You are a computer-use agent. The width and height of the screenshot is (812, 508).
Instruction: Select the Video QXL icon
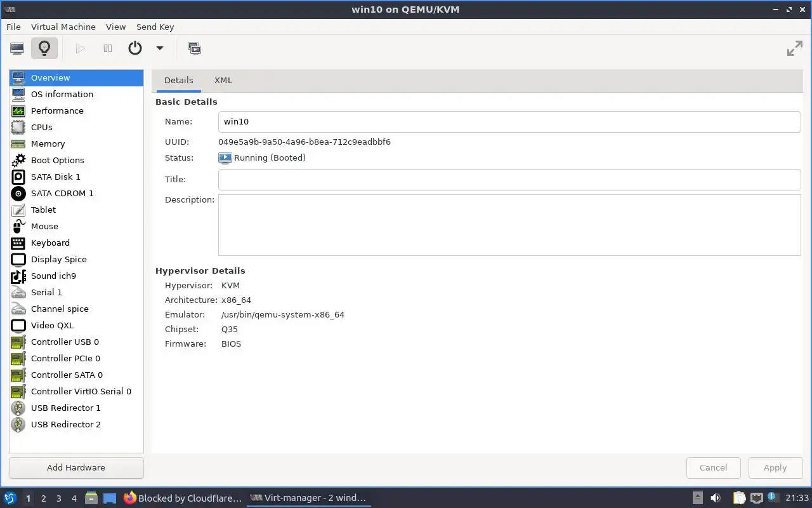click(x=18, y=325)
